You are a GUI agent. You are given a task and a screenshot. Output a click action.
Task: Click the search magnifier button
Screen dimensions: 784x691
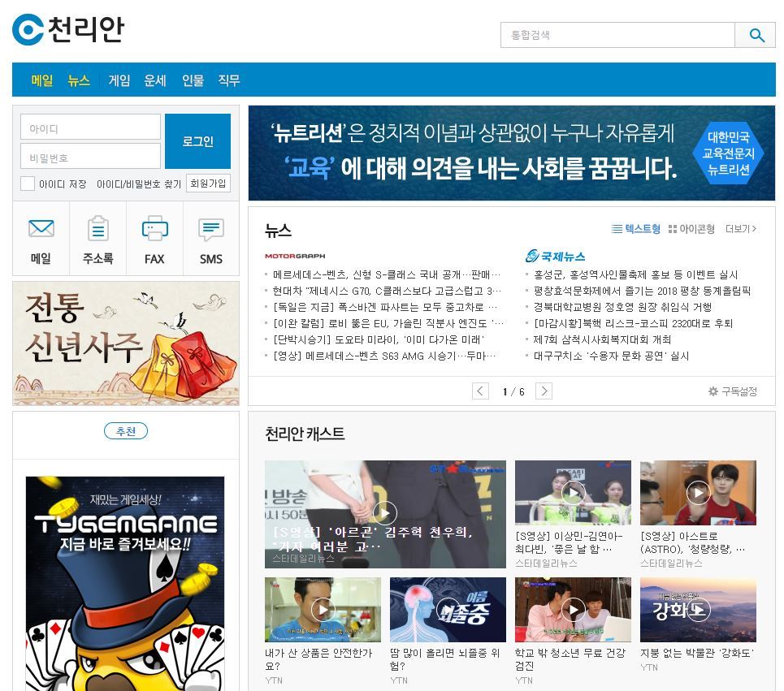click(756, 35)
